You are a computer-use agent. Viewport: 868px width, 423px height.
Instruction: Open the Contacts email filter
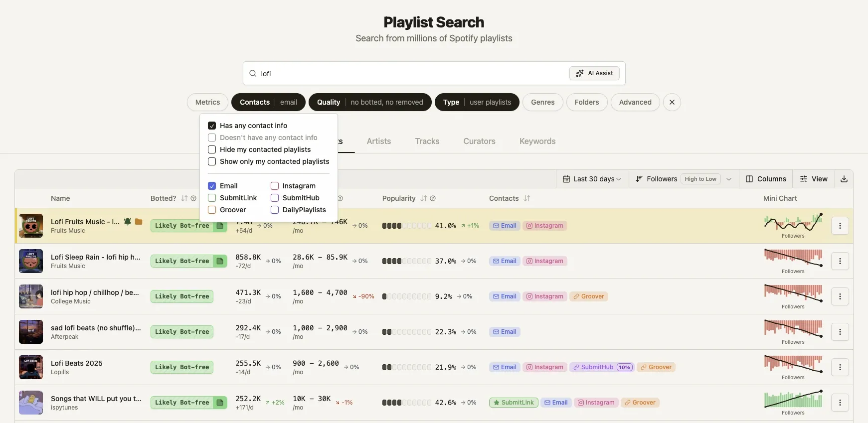[268, 102]
